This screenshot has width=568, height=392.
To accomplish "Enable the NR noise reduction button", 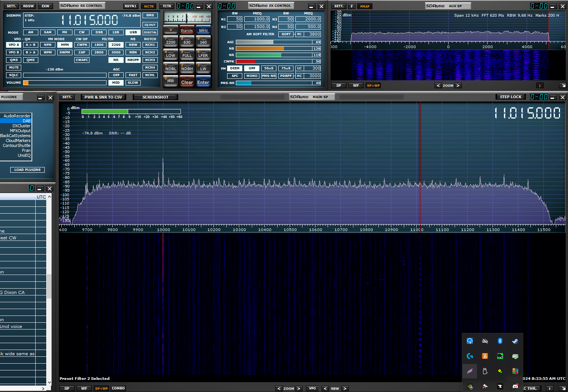I will click(x=116, y=60).
